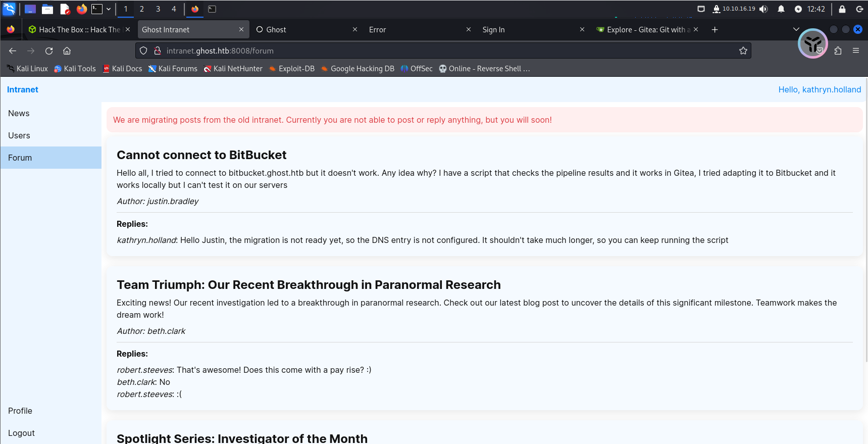Open the Firefox extensions puzzle icon
This screenshot has height=444, width=868.
point(838,51)
